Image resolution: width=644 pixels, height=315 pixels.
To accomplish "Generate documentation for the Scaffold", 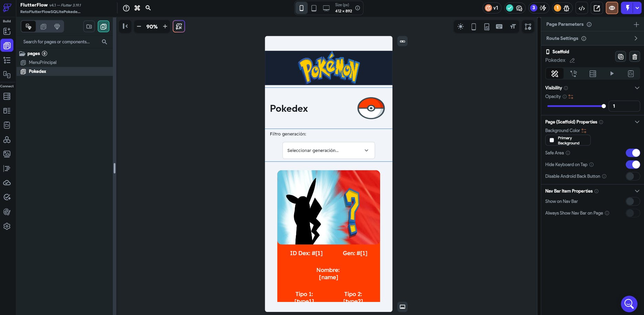I will coord(621,57).
